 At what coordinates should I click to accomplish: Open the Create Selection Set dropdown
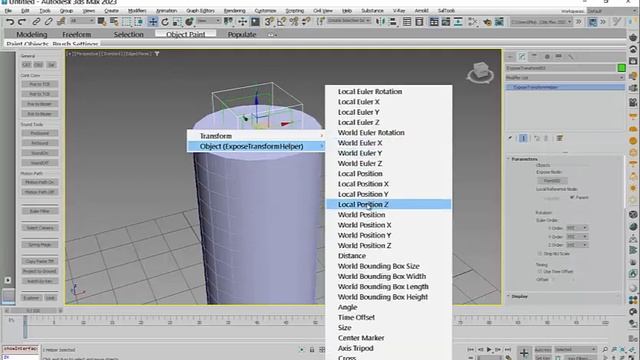click(x=349, y=20)
